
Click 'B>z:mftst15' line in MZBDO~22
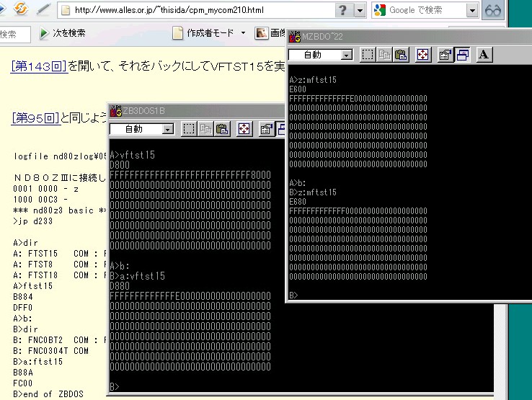point(313,192)
